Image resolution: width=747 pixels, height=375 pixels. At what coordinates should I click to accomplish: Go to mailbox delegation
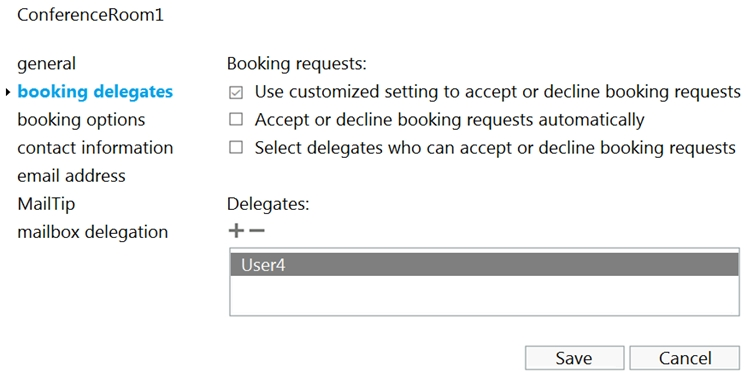pos(92,232)
